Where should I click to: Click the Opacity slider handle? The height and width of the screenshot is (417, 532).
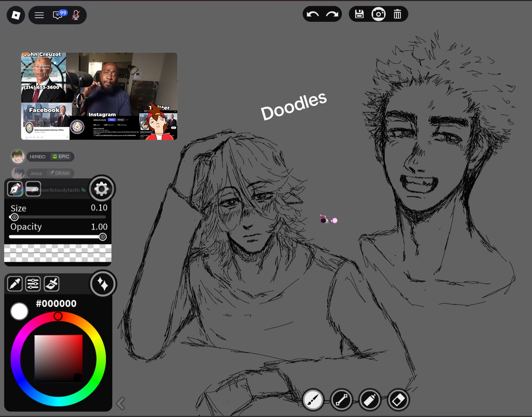[x=103, y=237]
